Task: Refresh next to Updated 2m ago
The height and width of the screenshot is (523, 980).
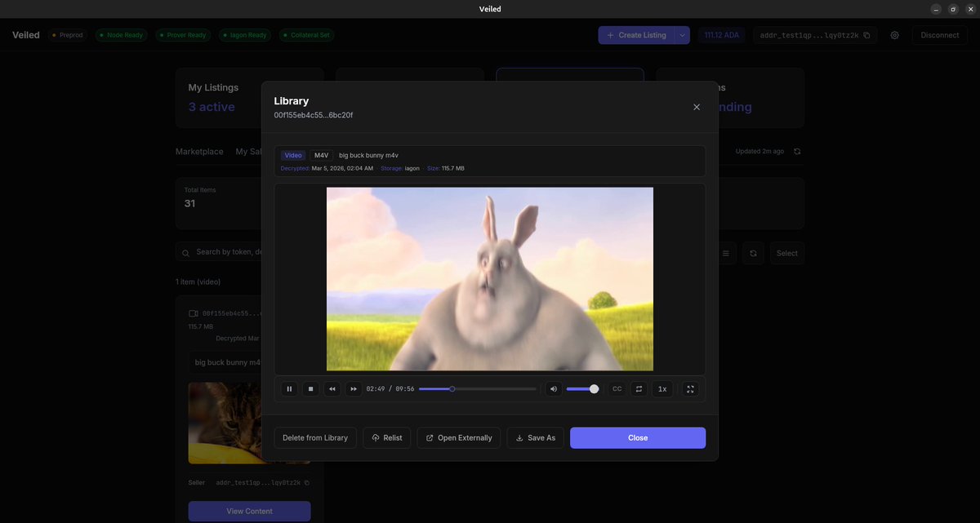Action: point(797,152)
